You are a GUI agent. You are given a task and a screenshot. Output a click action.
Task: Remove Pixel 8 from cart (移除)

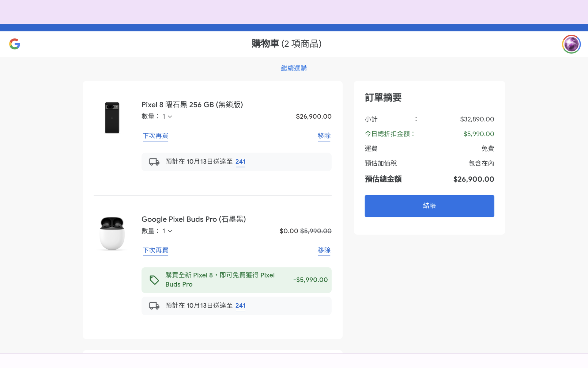click(324, 136)
